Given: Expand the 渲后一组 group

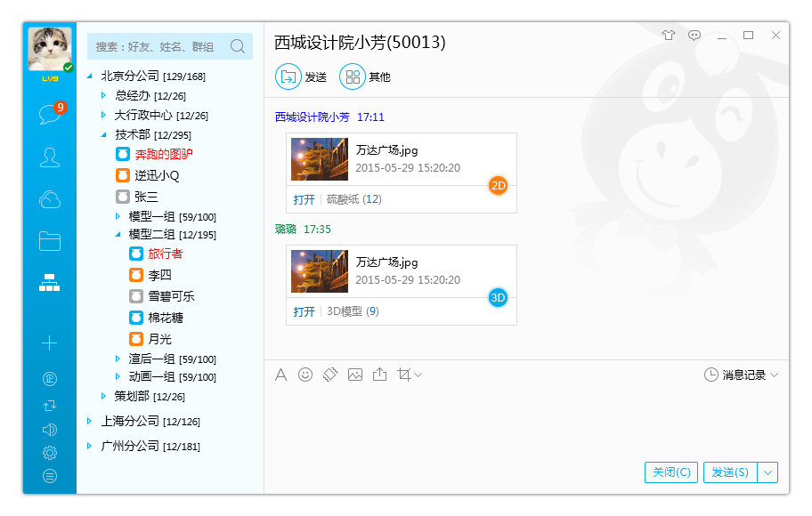Looking at the screenshot, I should pos(118,359).
